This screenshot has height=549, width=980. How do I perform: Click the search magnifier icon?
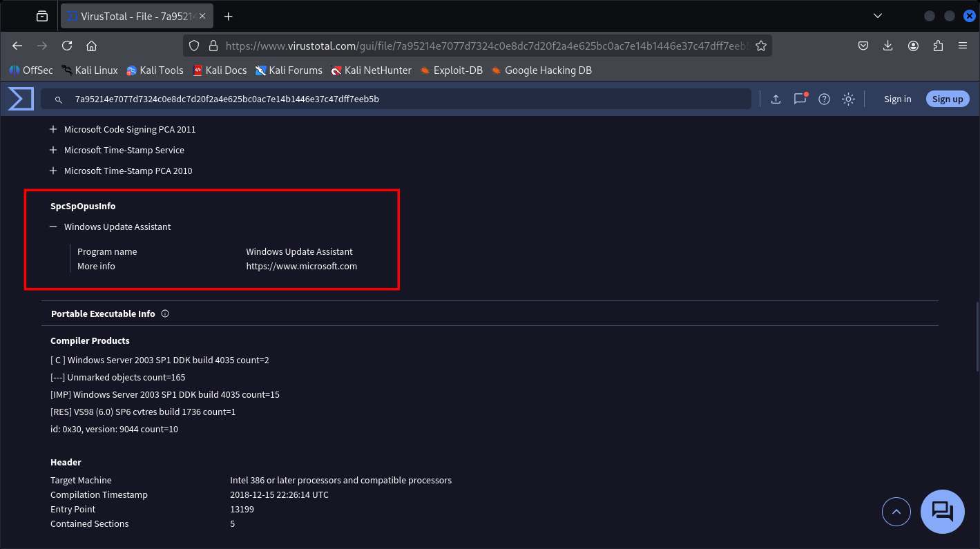pos(59,99)
